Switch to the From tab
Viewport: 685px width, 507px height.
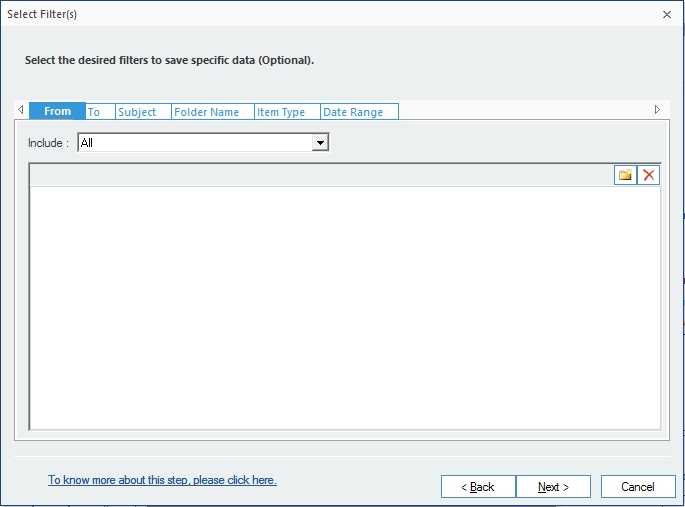pyautogui.click(x=57, y=111)
